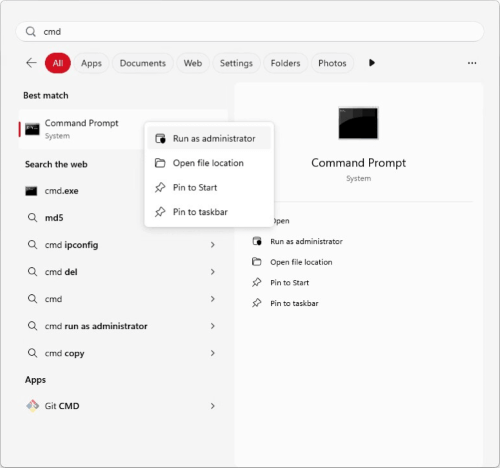
Task: Choose Open file location in context menu
Action: click(209, 163)
